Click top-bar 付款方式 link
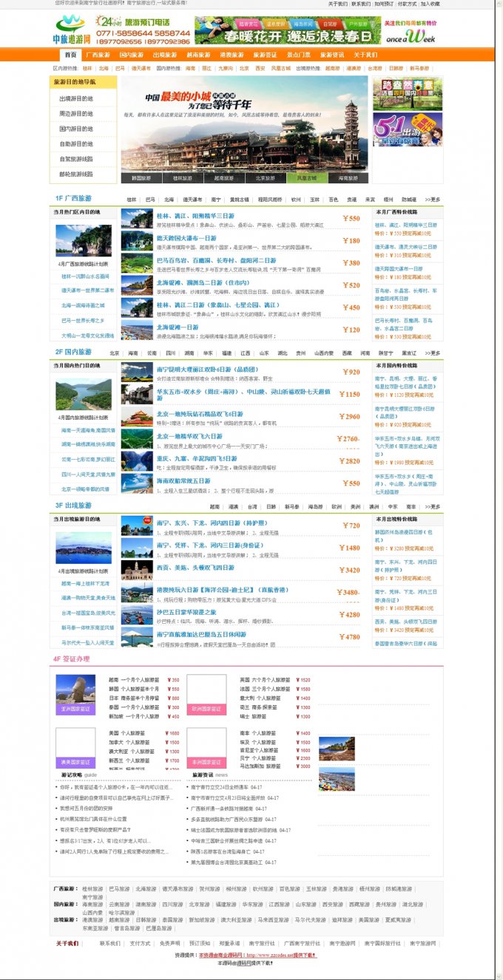503x980 pixels. [x=407, y=4]
